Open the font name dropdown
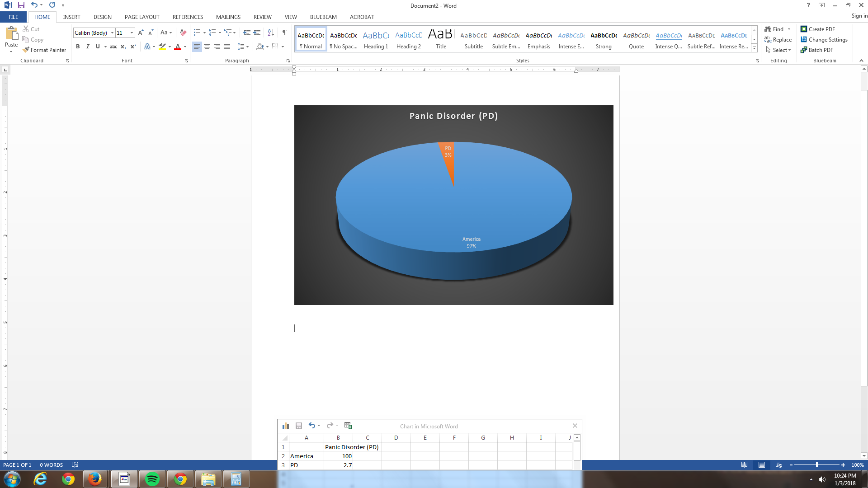 point(112,33)
